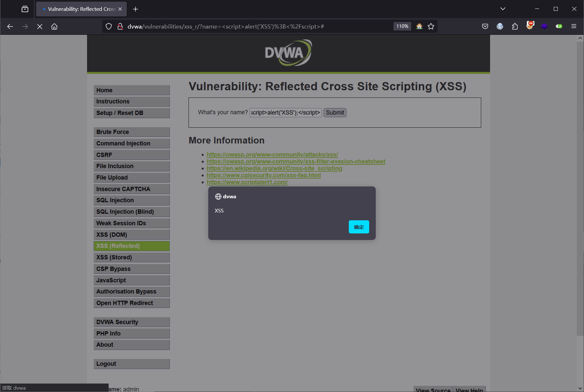
Task: Open XSS (Stored) page
Action: click(132, 257)
